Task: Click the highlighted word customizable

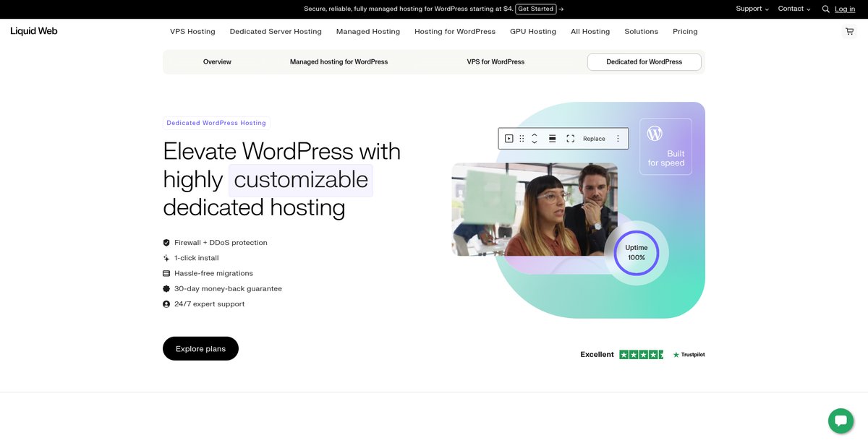Action: (301, 180)
